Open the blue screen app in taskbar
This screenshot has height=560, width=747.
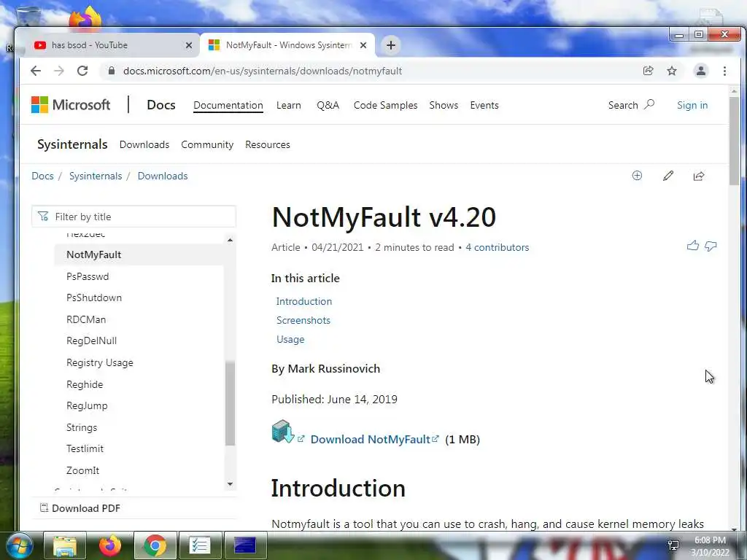pyautogui.click(x=245, y=545)
